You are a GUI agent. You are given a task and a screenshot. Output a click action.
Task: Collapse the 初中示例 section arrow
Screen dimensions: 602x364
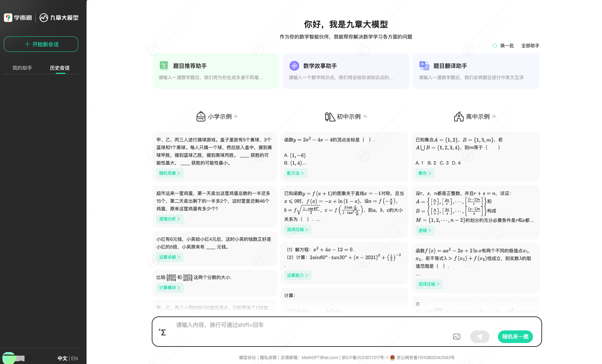pyautogui.click(x=365, y=116)
